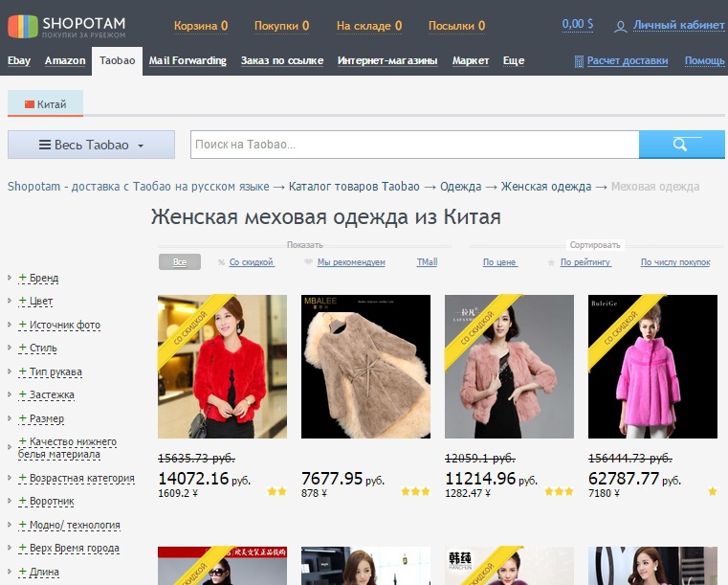This screenshot has height=585, width=728.
Task: Filter by Мы рекомендуем
Action: click(351, 262)
